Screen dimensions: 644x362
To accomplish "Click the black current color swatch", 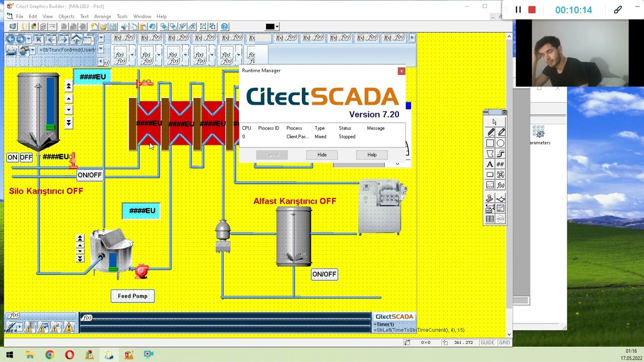I will 270,27.
